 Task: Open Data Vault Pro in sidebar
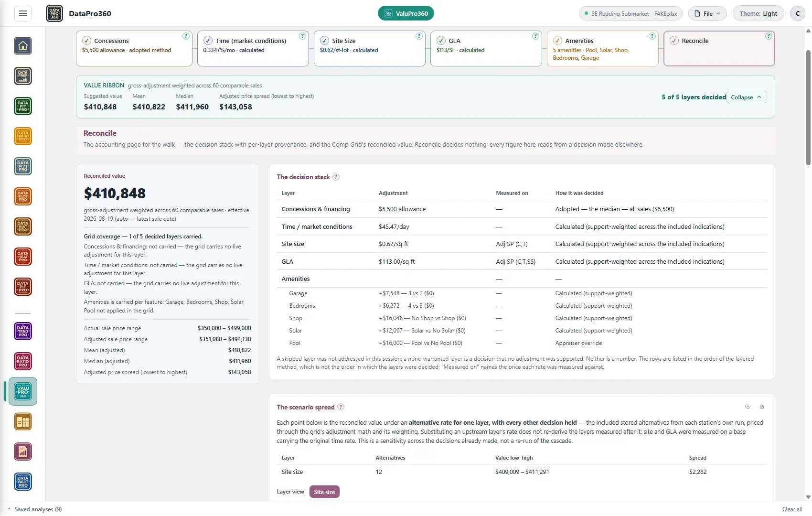[x=23, y=482]
